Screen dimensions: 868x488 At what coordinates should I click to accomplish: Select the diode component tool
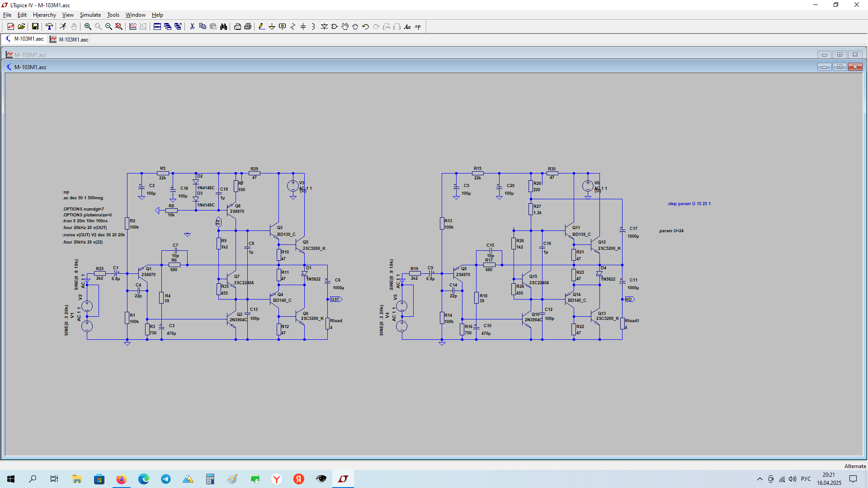(324, 27)
